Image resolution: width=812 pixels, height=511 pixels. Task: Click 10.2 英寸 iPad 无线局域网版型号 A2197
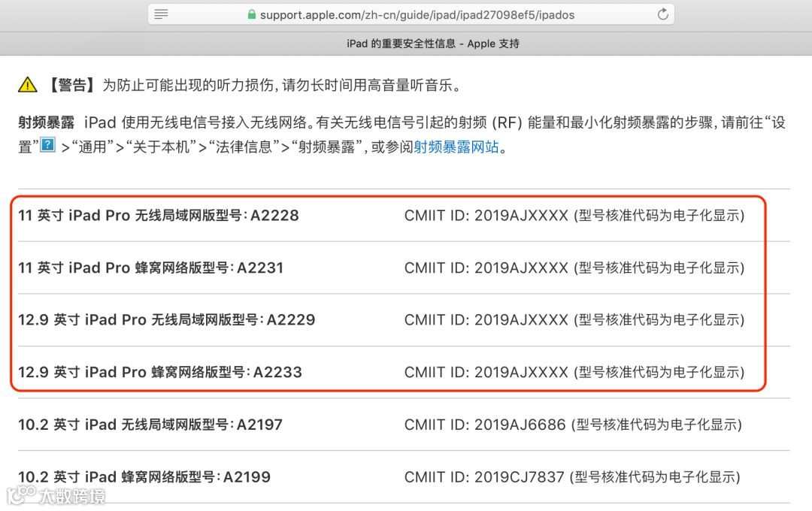[150, 425]
